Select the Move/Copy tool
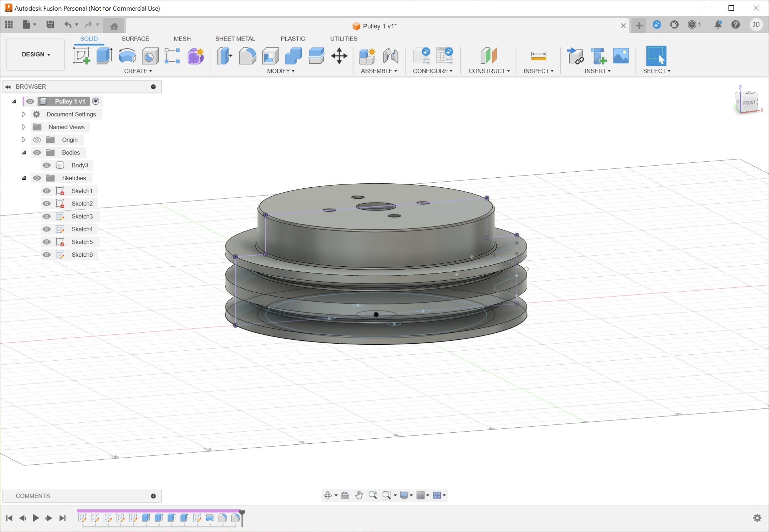This screenshot has height=532, width=769. pos(339,56)
